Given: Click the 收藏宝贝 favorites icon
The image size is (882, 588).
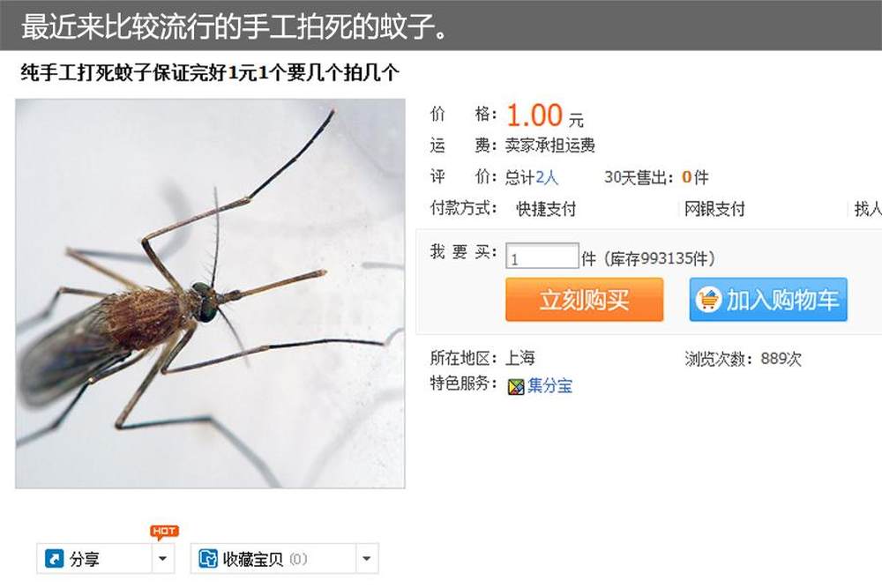Looking at the screenshot, I should pyautogui.click(x=208, y=558).
